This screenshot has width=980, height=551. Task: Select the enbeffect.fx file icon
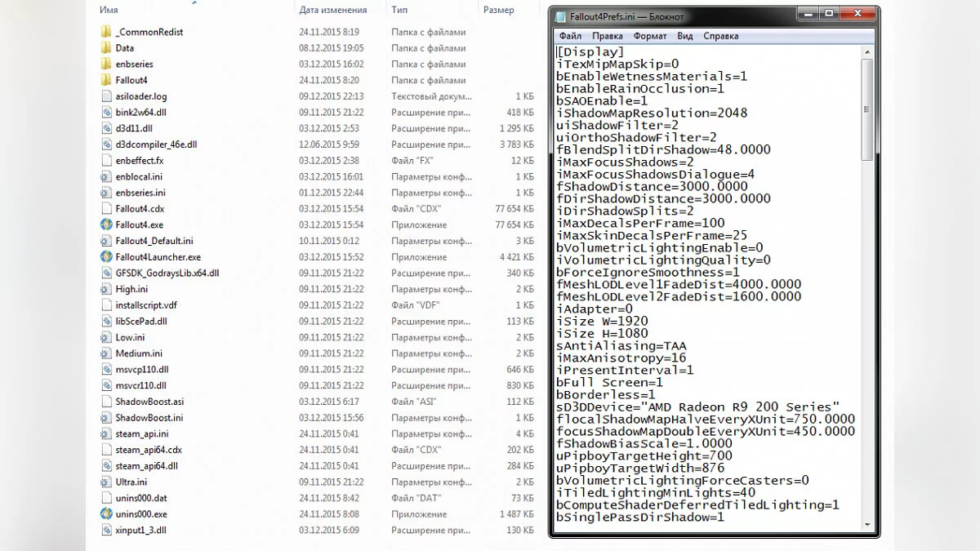106,160
